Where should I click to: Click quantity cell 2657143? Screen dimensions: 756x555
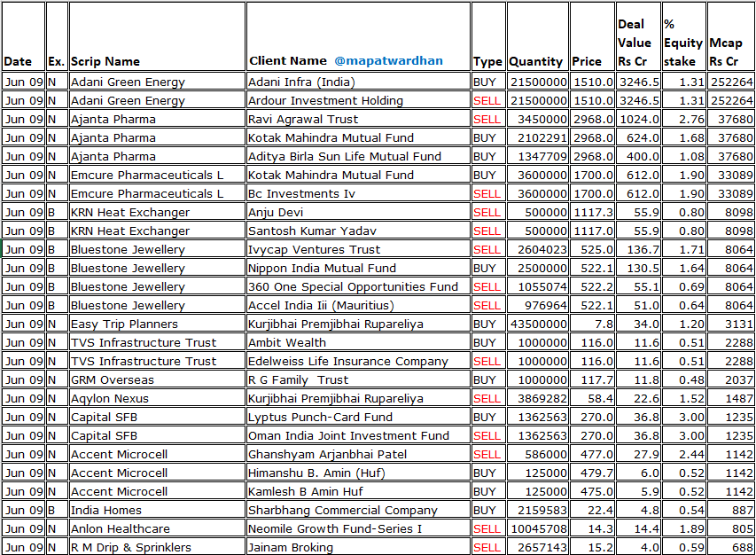pos(538,547)
